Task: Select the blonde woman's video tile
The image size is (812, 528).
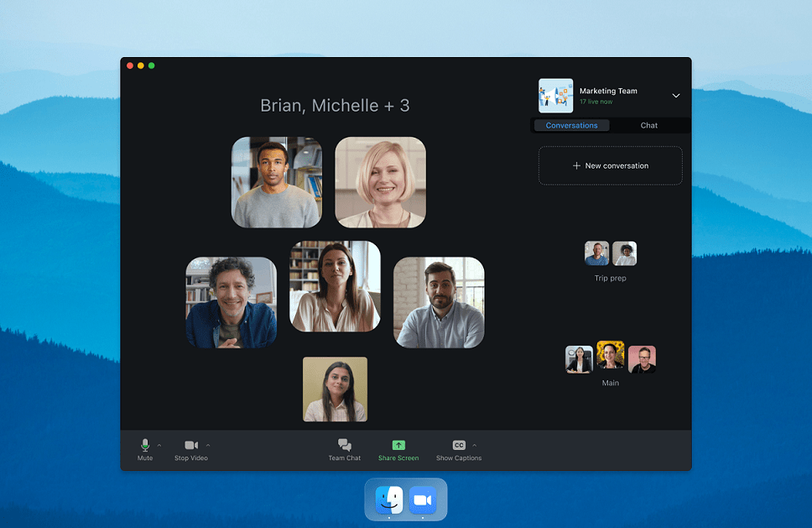Action: 380,183
